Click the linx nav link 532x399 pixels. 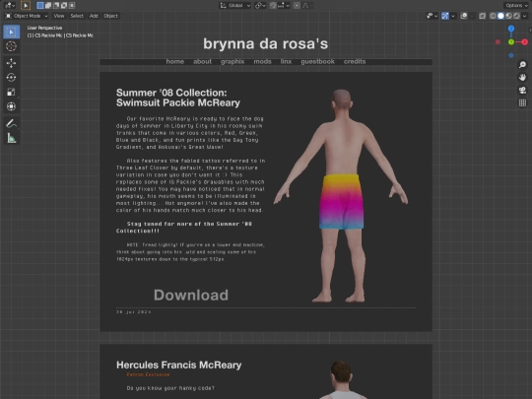(286, 61)
